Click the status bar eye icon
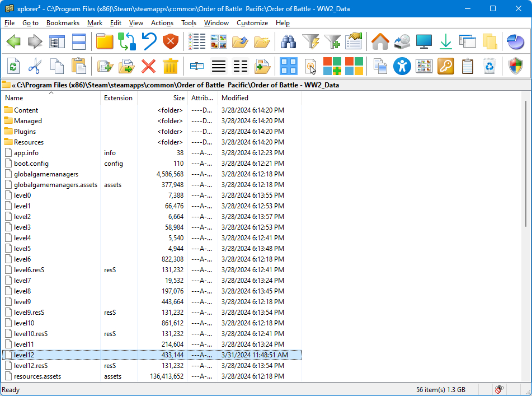Viewport: 532px width, 396px height. pos(499,389)
